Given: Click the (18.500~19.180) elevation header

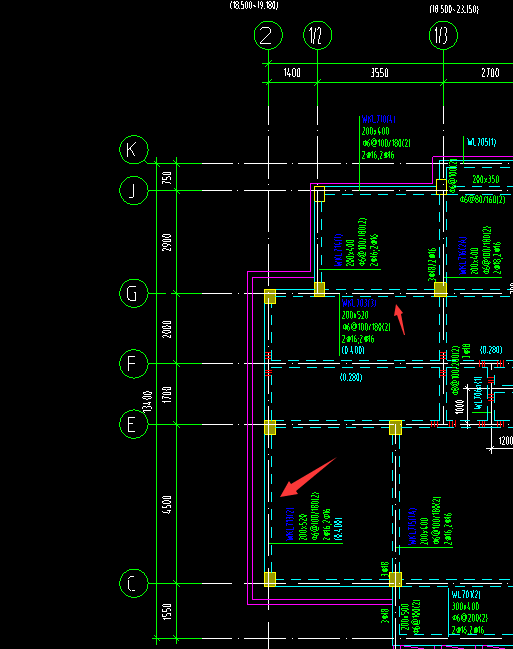Looking at the screenshot, I should point(254,5).
